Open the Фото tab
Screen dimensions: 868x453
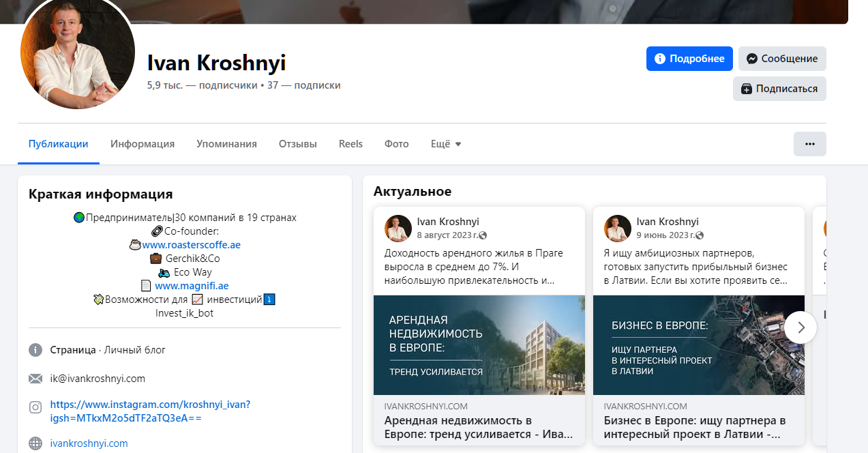click(x=397, y=144)
